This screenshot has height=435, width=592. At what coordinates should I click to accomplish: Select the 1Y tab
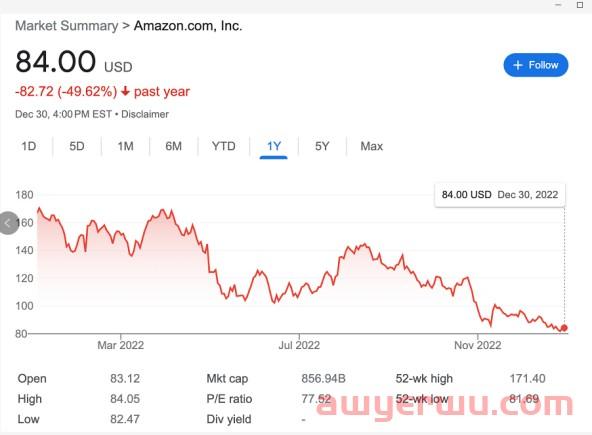click(x=274, y=146)
